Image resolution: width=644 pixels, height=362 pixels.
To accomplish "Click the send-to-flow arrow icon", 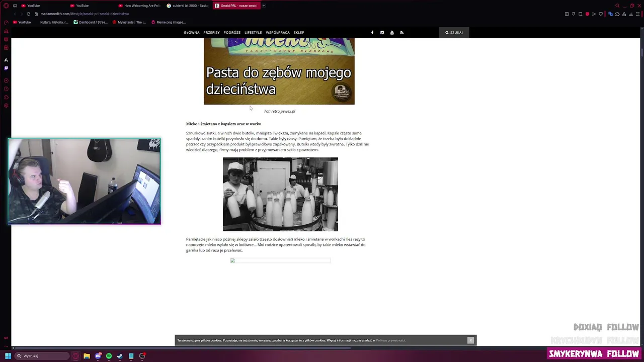I will click(594, 14).
